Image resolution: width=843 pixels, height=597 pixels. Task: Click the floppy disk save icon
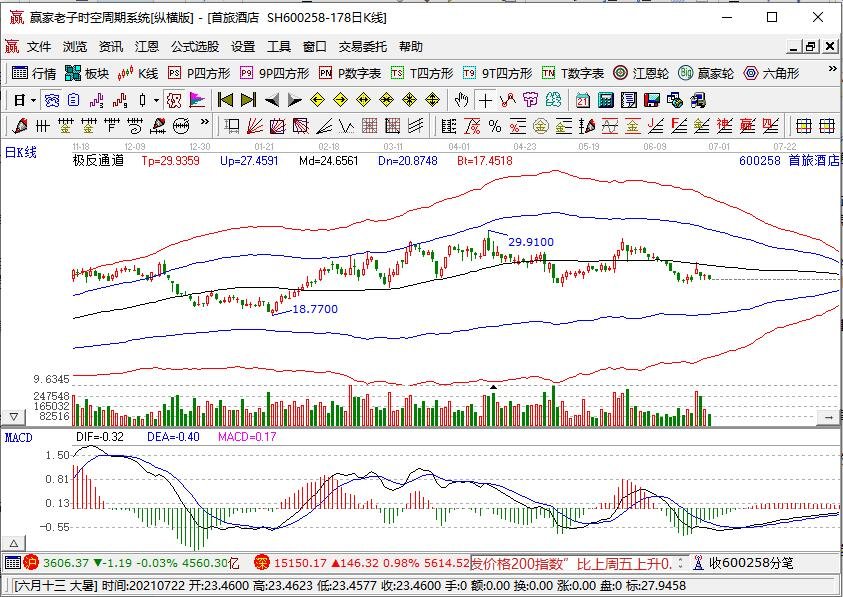coord(652,100)
